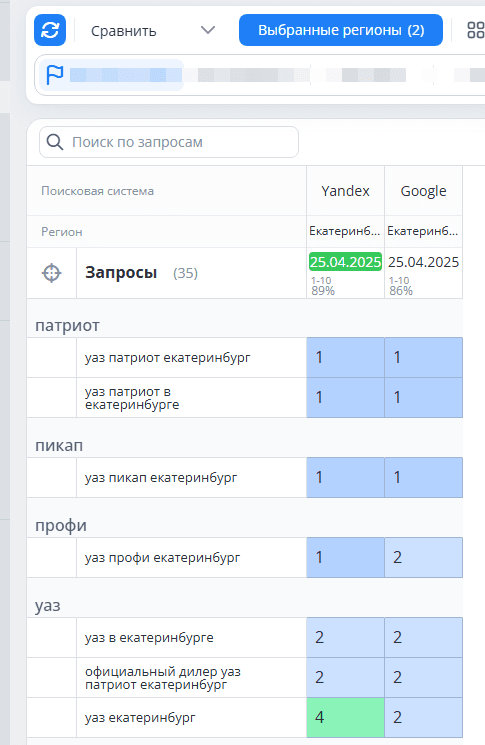
Task: Click the Поиск по запросам search field
Action: click(x=169, y=142)
